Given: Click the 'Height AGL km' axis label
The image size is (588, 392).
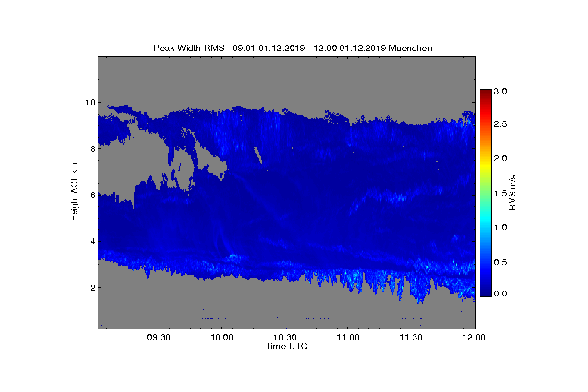Looking at the screenshot, I should pos(74,192).
